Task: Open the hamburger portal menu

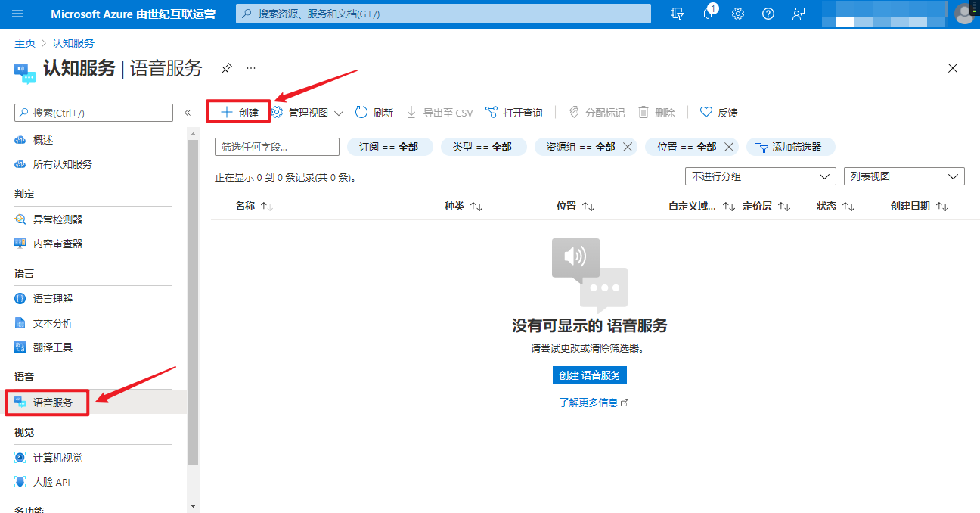Action: pos(17,14)
